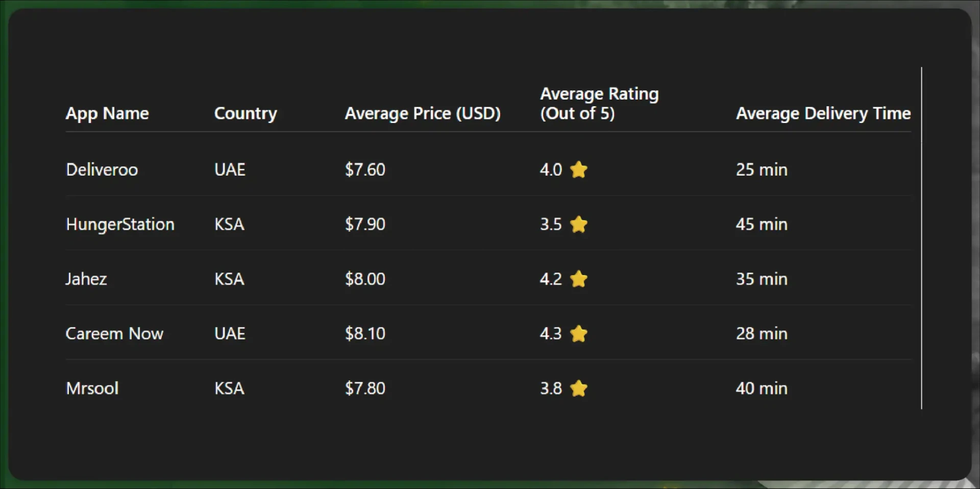Select the Deliveroo app name cell
980x489 pixels.
click(x=102, y=169)
